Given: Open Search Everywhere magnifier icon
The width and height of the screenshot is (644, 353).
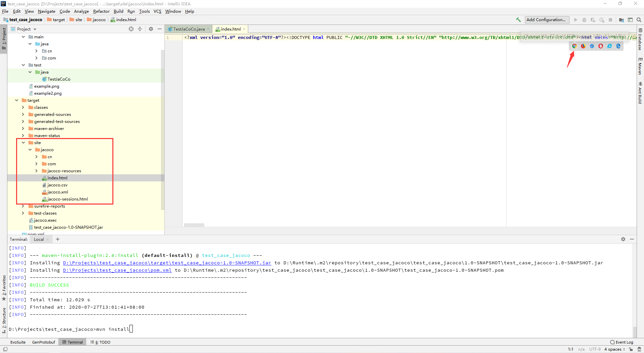Looking at the screenshot, I should tap(639, 20).
